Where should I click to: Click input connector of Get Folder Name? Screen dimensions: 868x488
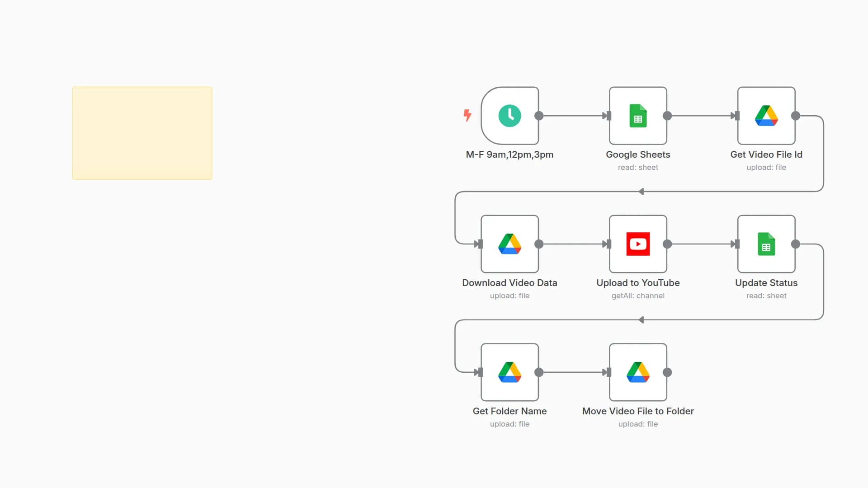click(480, 372)
